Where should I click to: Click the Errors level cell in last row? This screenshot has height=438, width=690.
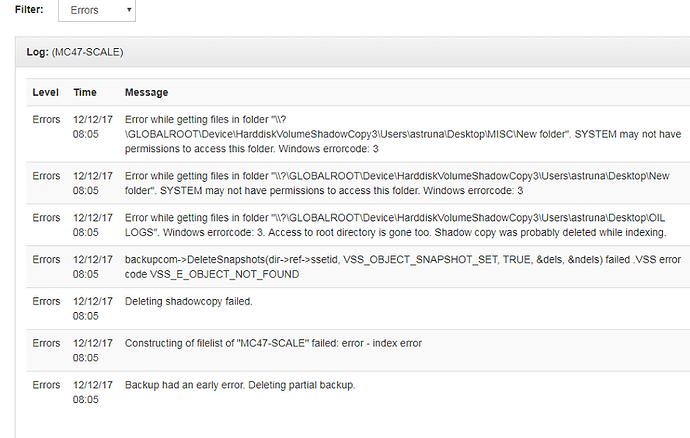pyautogui.click(x=46, y=385)
